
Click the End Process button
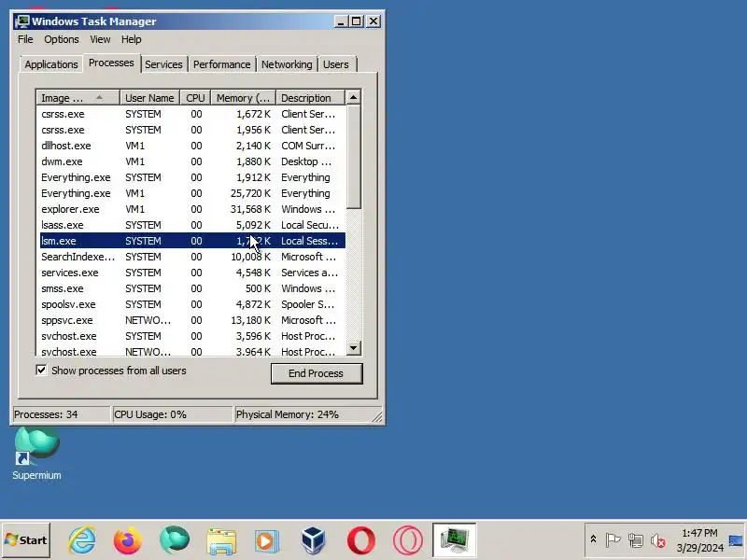(317, 373)
